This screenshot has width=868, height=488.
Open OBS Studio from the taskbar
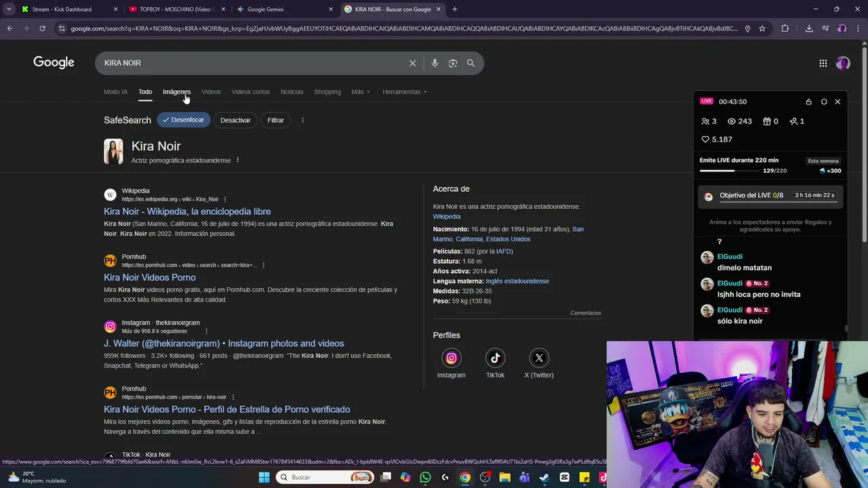[x=485, y=477]
